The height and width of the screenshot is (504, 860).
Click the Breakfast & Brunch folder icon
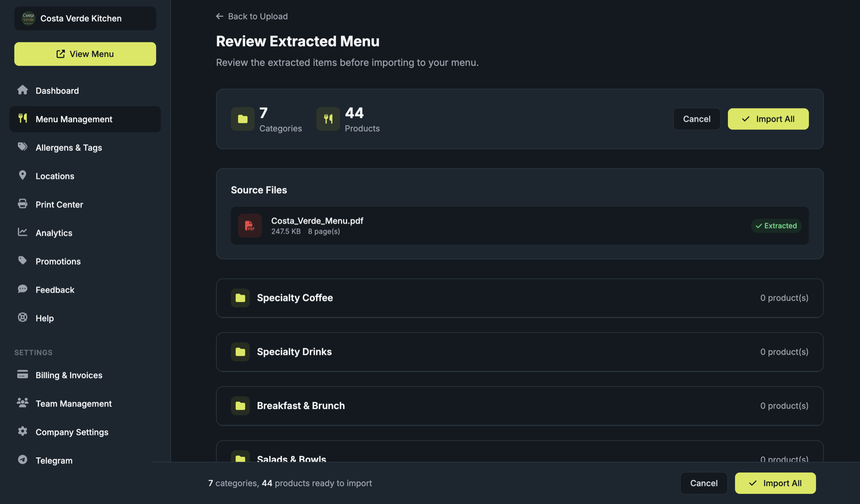point(240,406)
